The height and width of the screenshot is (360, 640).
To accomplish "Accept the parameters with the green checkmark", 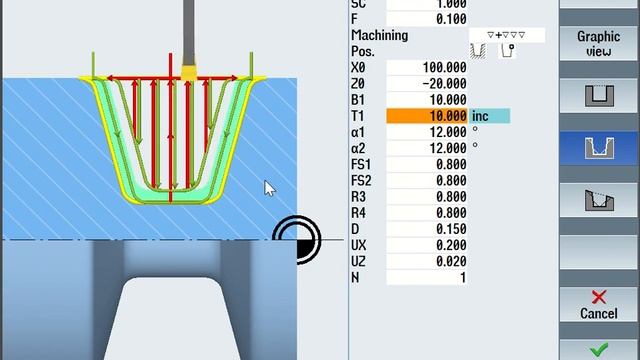I will pyautogui.click(x=599, y=350).
